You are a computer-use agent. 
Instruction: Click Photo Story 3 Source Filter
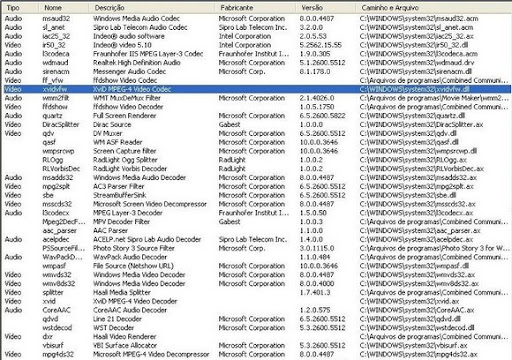(134, 248)
